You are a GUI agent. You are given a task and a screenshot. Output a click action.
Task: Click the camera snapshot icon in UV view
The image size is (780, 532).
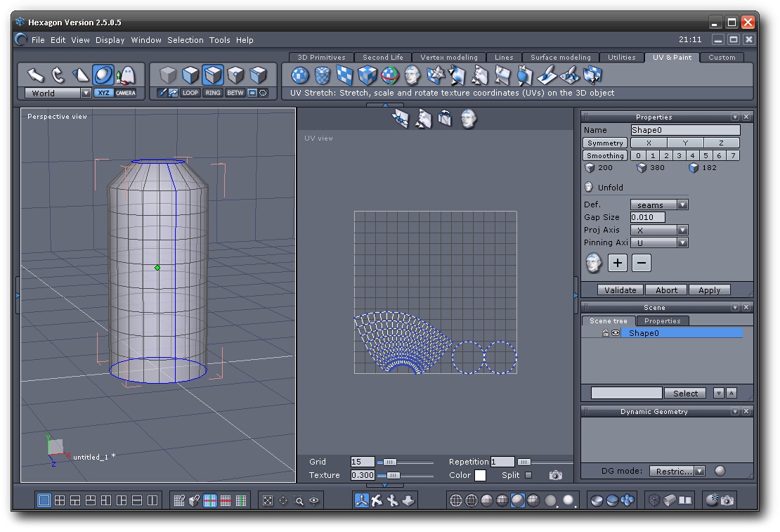556,476
